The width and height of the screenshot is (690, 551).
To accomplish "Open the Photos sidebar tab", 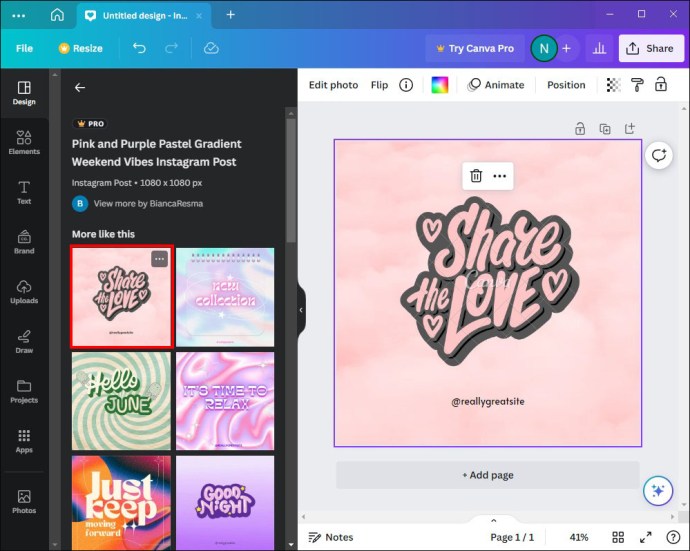I will click(24, 502).
